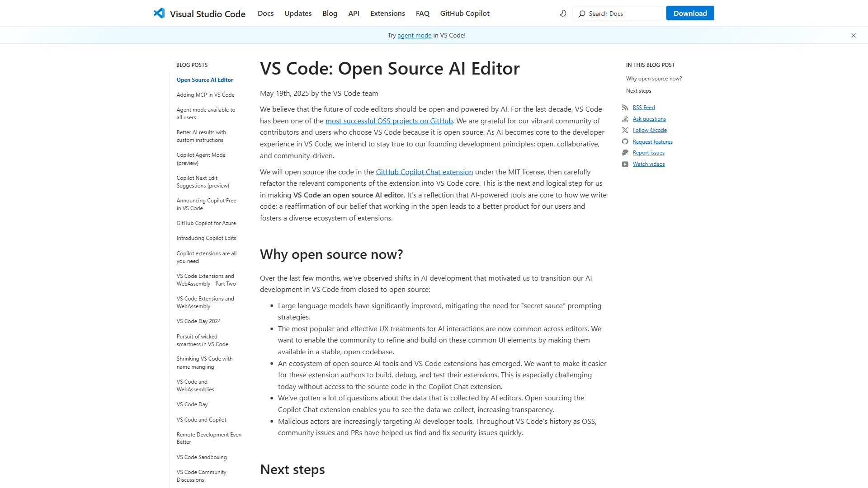
Task: Click the RSS feed icon
Action: (625, 108)
